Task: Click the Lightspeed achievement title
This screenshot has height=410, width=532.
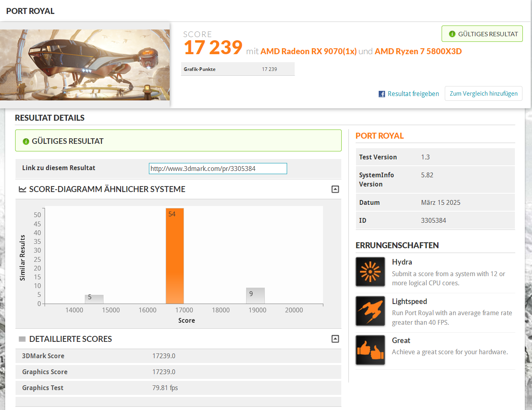Action: coord(409,301)
